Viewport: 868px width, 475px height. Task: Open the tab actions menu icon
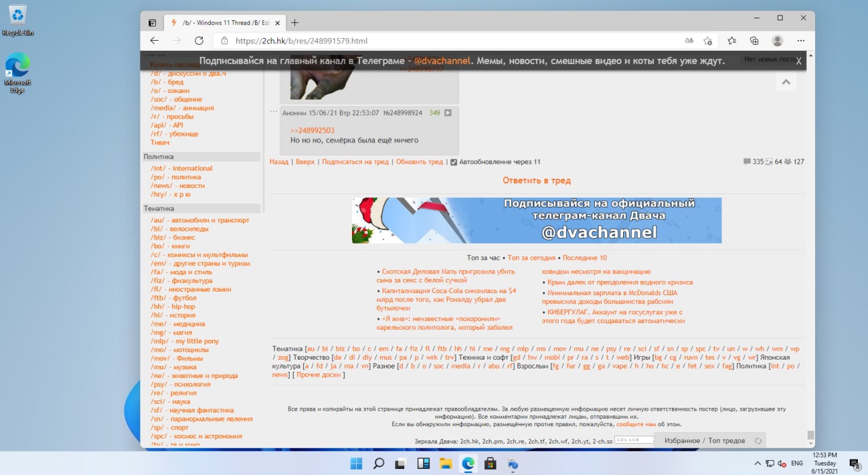tap(153, 22)
